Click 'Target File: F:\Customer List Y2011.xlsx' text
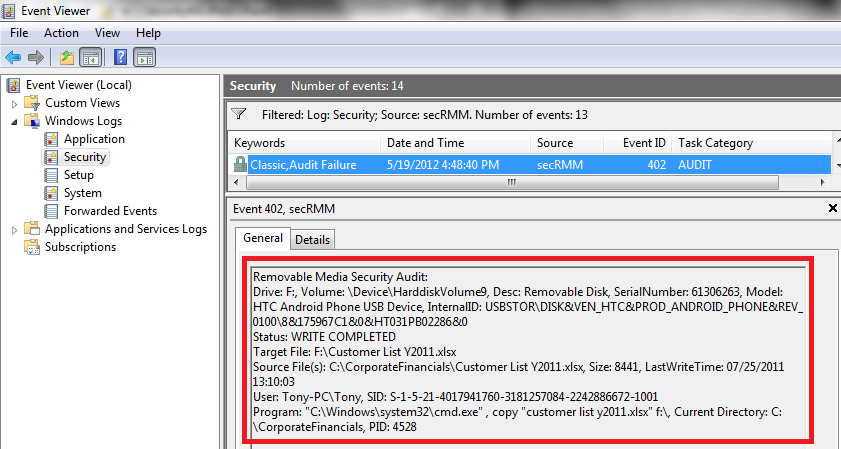The image size is (841, 449). click(x=355, y=352)
